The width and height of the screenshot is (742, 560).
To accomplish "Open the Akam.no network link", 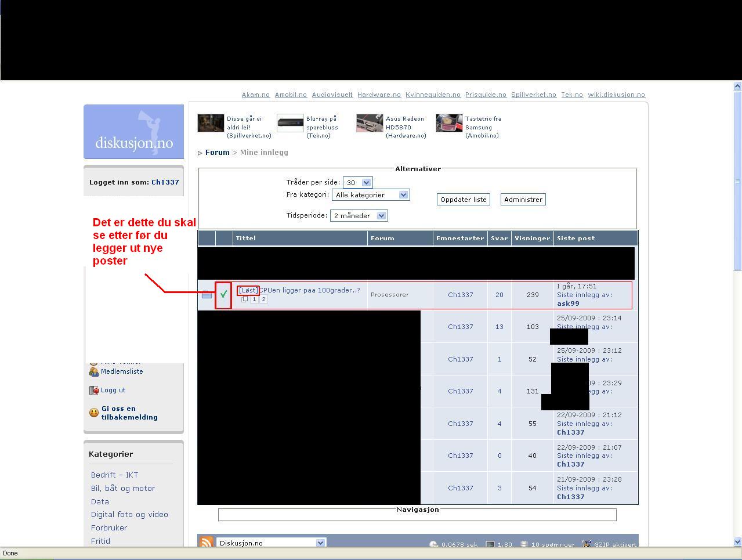I will click(x=256, y=95).
